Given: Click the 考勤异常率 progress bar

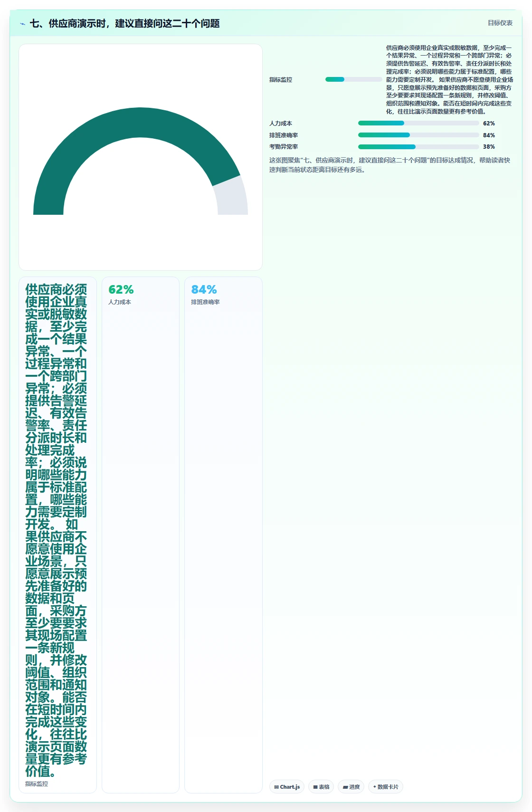Looking at the screenshot, I should coord(418,147).
